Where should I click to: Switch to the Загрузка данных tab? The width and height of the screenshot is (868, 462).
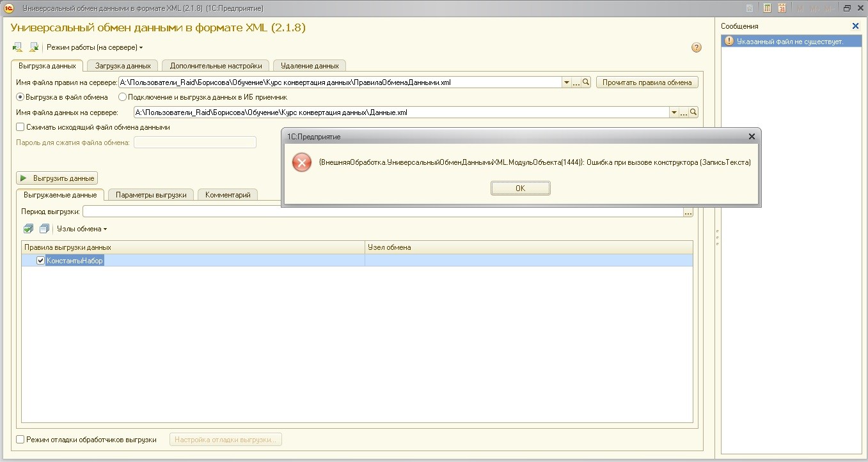tap(123, 65)
